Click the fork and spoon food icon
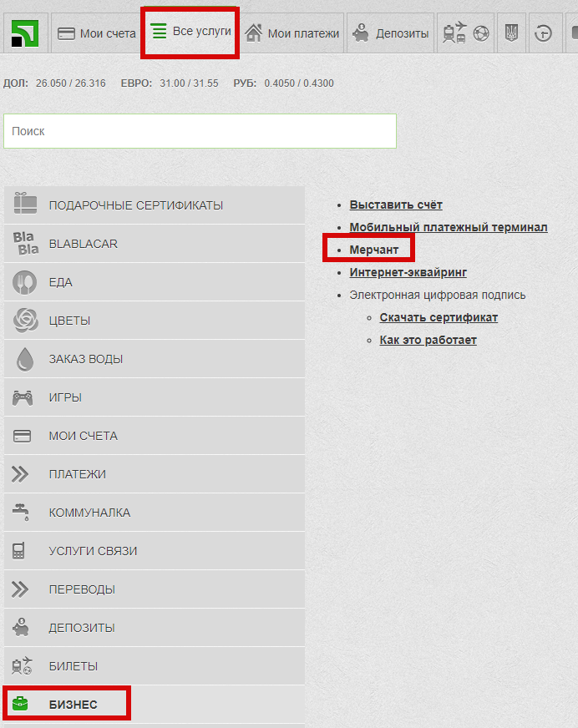578x728 pixels. tap(24, 282)
